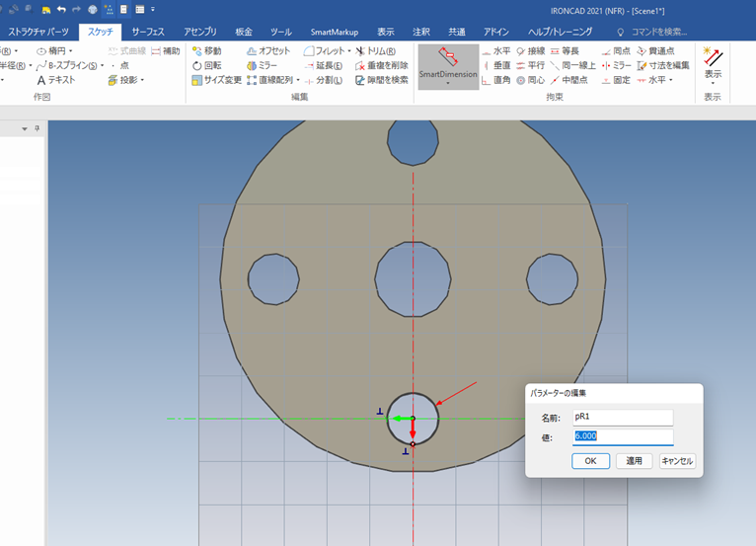Open the アセンブリ ribbon tab
The width and height of the screenshot is (756, 546).
point(200,32)
